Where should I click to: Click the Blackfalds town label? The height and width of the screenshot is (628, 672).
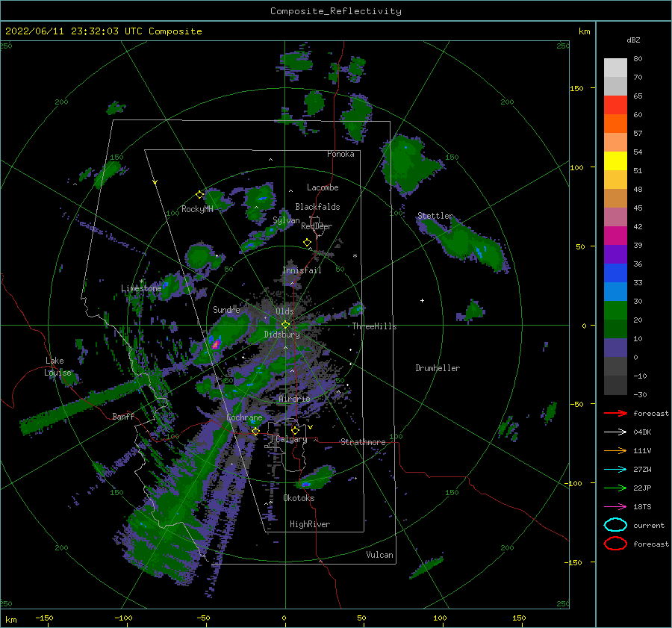(317, 207)
